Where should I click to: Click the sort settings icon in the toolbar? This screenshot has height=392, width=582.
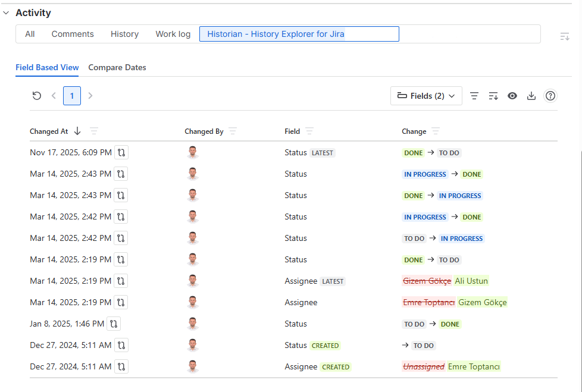pos(493,96)
